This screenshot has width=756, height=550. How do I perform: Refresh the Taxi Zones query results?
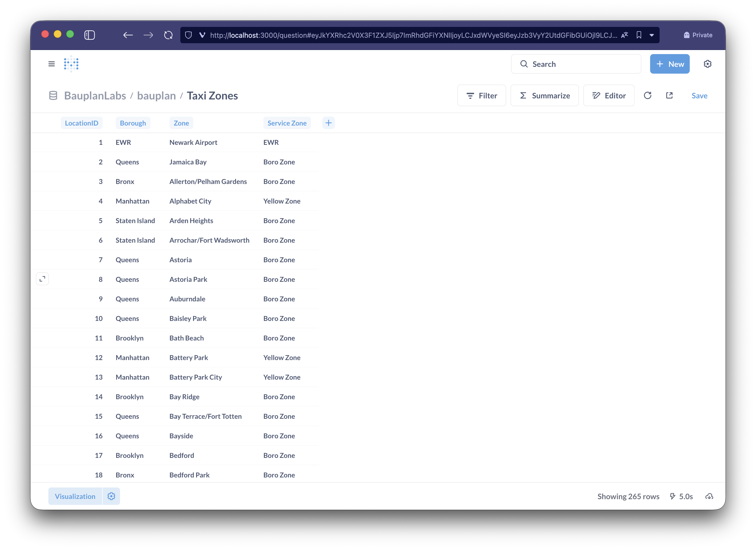click(647, 96)
